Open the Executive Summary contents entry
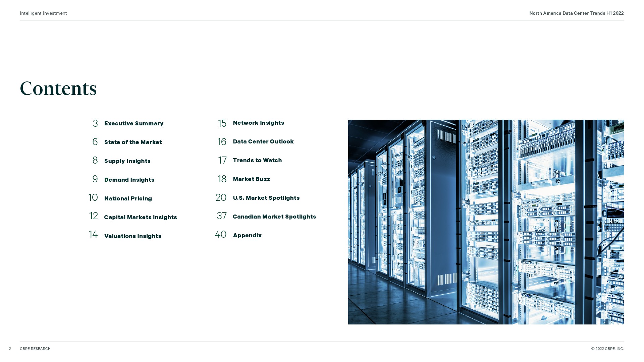This screenshot has width=644, height=362. [x=133, y=123]
